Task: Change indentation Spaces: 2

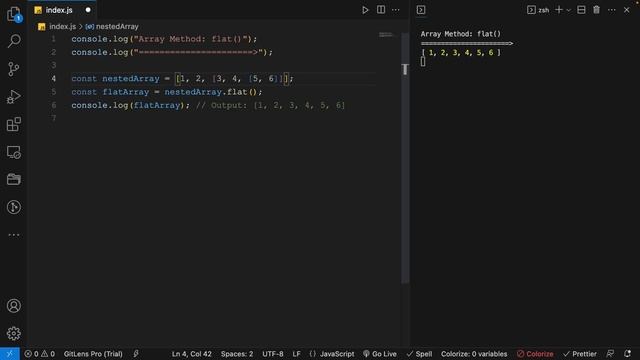Action: pos(237,354)
